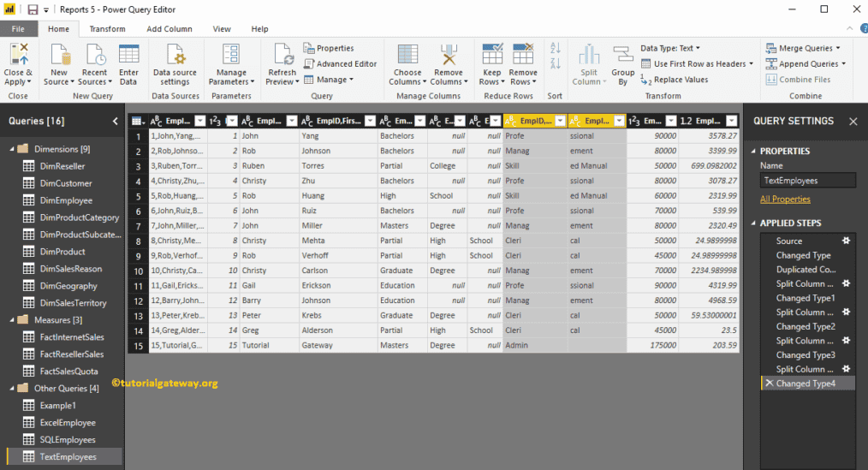This screenshot has height=470, width=868.
Task: Click the Close & Apply icon
Action: [x=18, y=54]
